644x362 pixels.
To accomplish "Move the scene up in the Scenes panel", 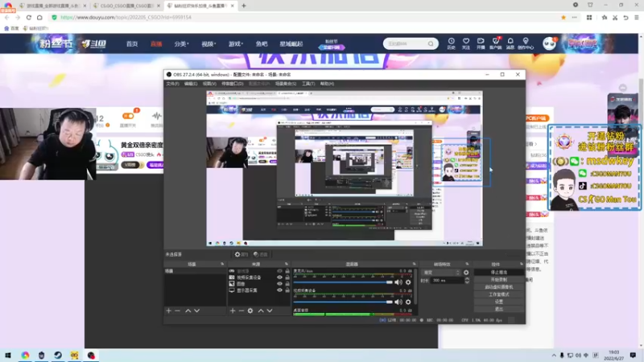I will pyautogui.click(x=188, y=311).
